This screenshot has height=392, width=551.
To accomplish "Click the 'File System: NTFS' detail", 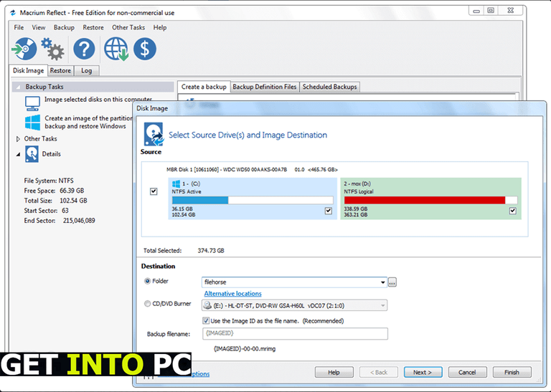I will tap(49, 181).
